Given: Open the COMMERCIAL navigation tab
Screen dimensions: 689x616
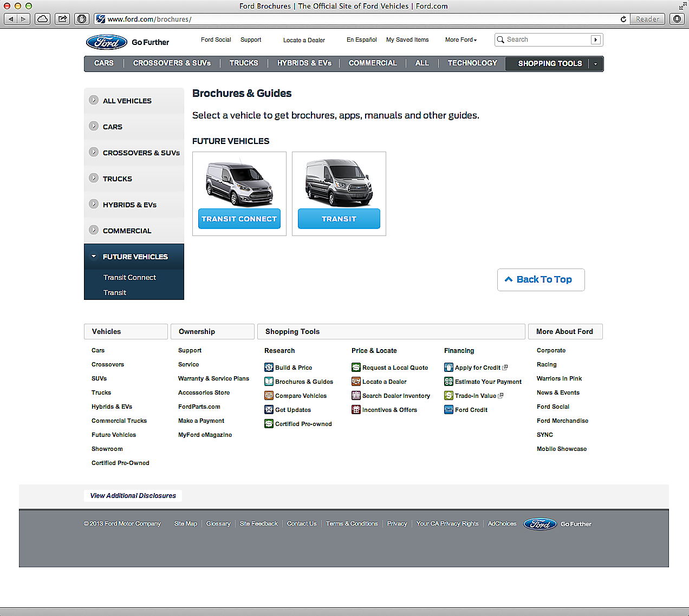Looking at the screenshot, I should click(x=373, y=63).
